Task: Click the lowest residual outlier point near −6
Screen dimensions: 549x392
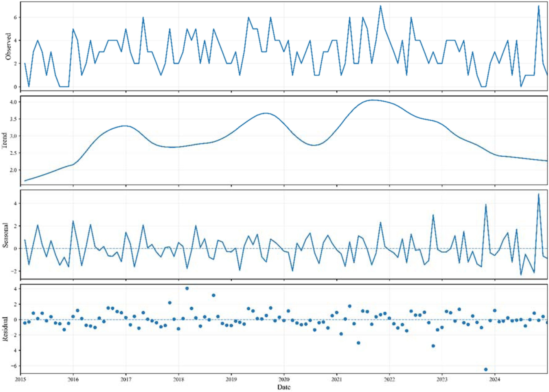Action: pos(486,370)
